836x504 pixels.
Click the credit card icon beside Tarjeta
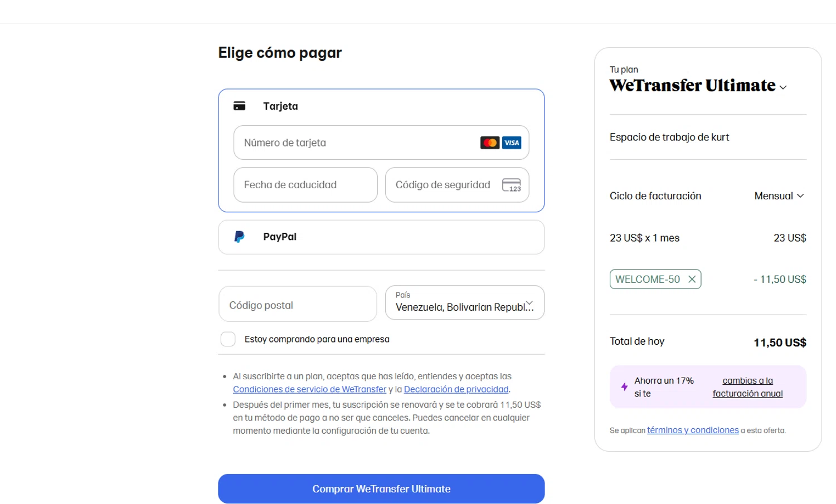(240, 106)
